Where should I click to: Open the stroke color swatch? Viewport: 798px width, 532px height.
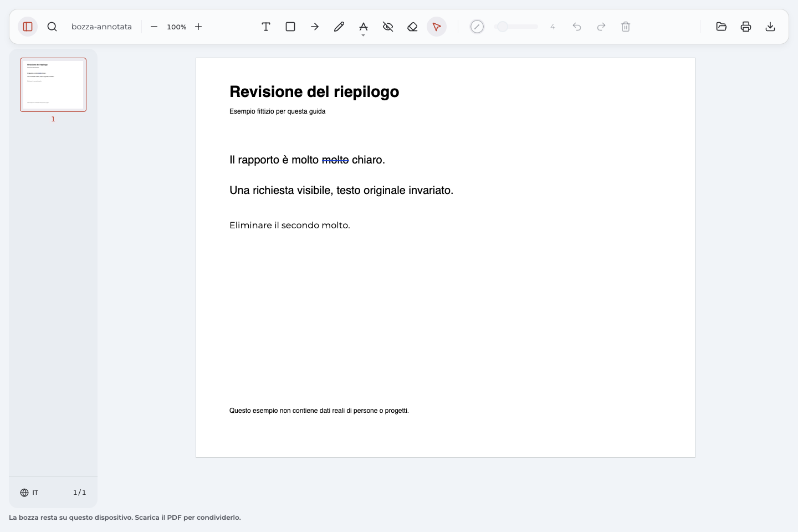(477, 27)
